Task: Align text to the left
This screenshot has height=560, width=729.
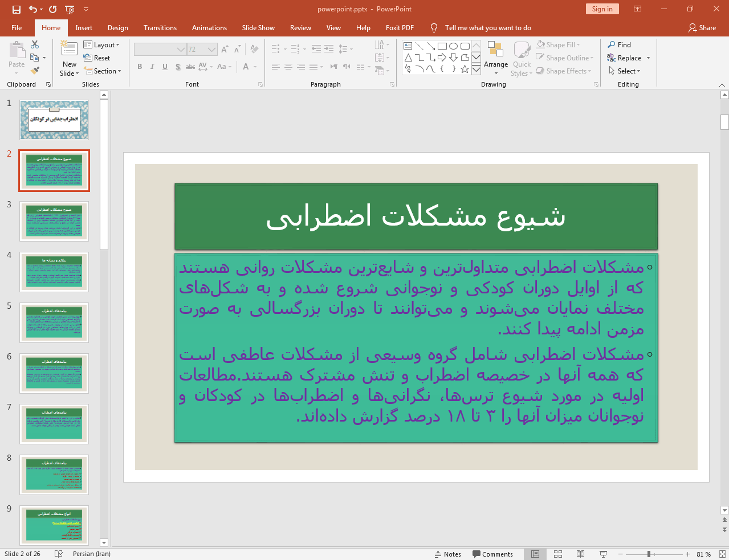Action: pos(275,67)
